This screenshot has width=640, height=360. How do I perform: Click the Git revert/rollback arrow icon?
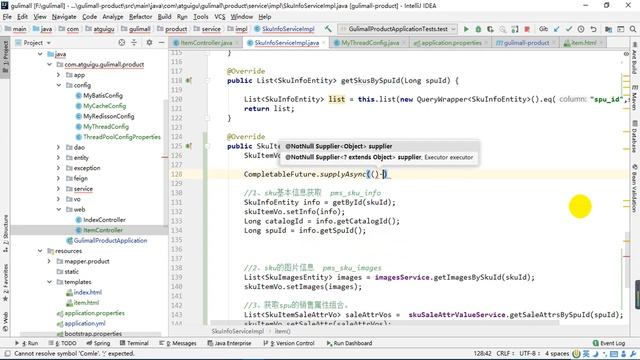[x=593, y=29]
